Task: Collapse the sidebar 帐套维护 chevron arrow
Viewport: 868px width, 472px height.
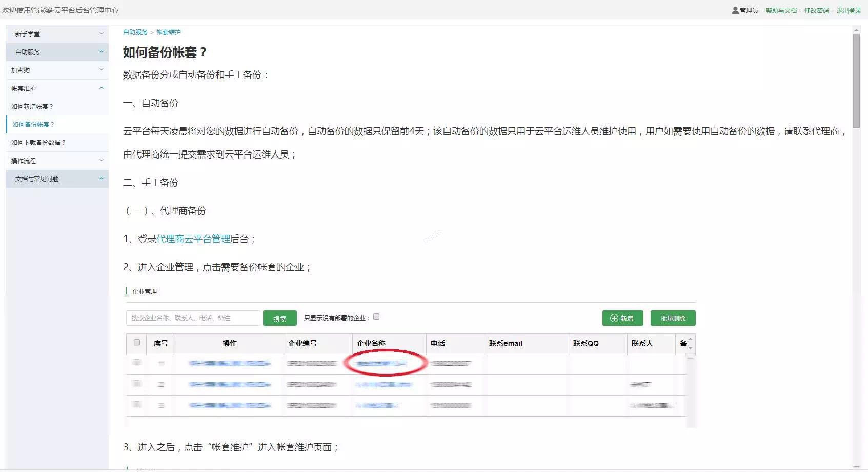Action: (102, 88)
